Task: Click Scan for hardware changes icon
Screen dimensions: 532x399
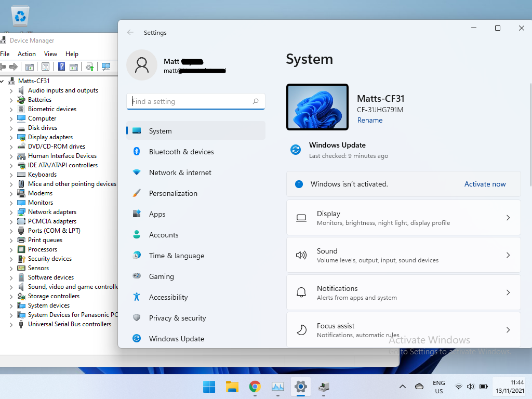Action: coord(106,66)
